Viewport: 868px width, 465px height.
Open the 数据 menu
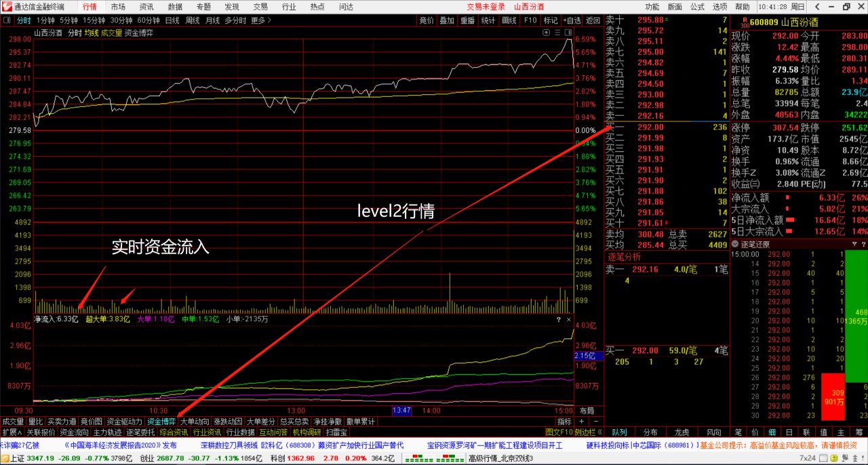(175, 6)
